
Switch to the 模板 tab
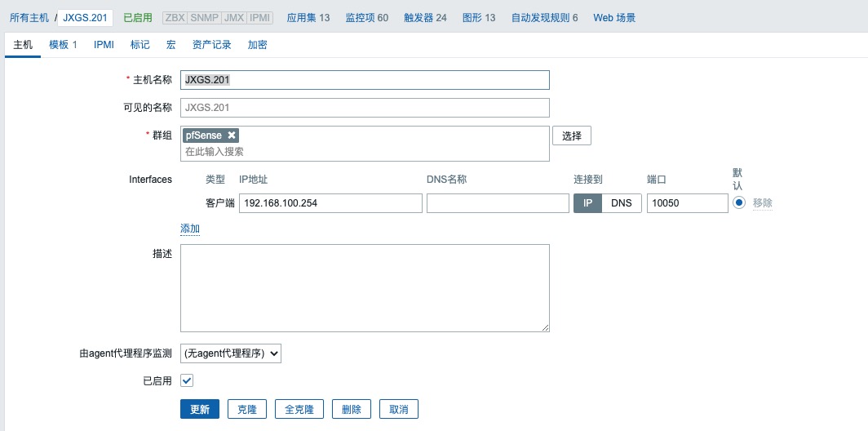63,45
